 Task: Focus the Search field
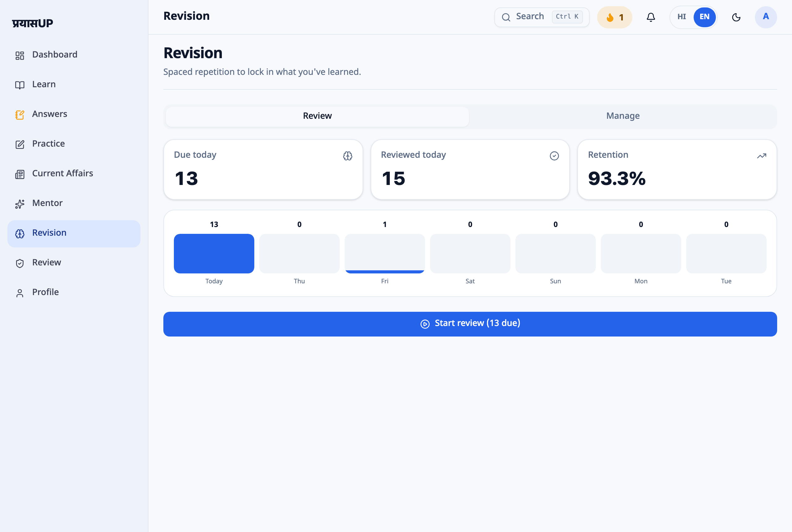[542, 17]
